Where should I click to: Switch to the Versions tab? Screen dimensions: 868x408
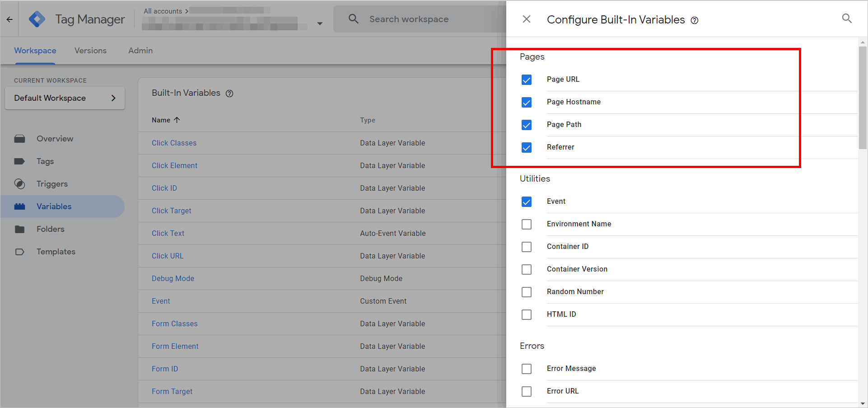coord(90,51)
